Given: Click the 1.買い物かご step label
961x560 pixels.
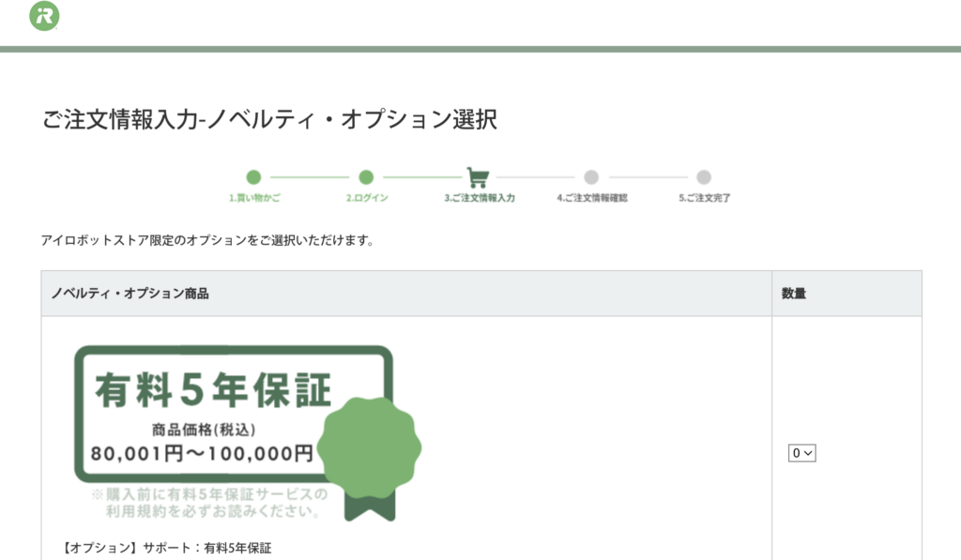Looking at the screenshot, I should (254, 198).
